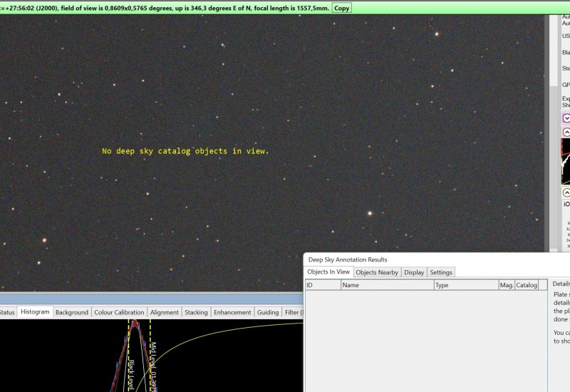
Task: Copy the plate solve result text
Action: click(341, 8)
